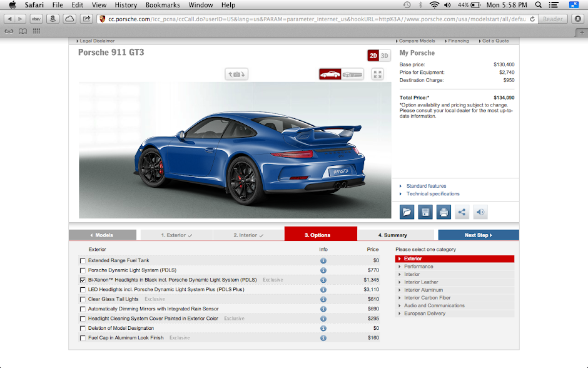Check the Clear Glass Tail Lights box
Image resolution: width=588 pixels, height=368 pixels.
pyautogui.click(x=83, y=300)
